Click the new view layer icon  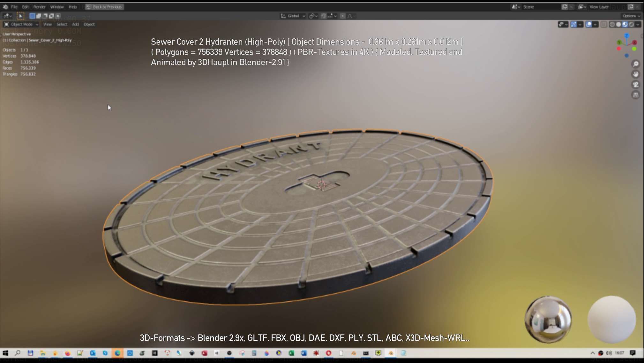pyautogui.click(x=631, y=7)
